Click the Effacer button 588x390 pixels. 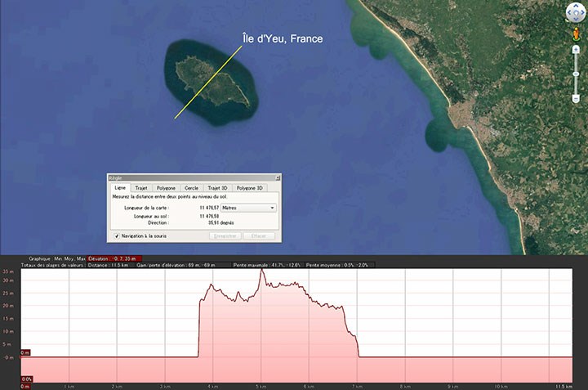pos(259,236)
